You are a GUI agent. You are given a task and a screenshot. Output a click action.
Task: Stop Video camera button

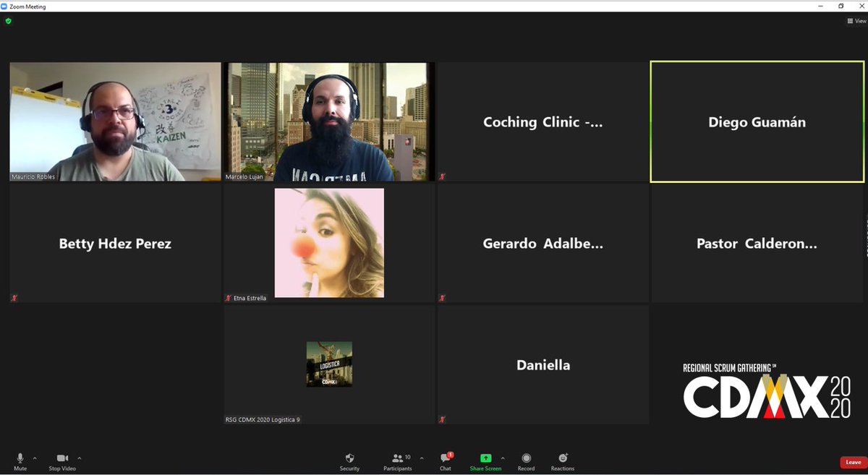(62, 462)
